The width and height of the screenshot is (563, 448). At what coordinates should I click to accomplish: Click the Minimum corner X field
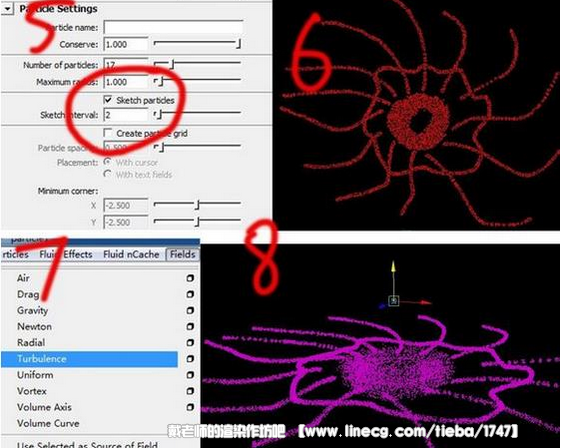[126, 205]
